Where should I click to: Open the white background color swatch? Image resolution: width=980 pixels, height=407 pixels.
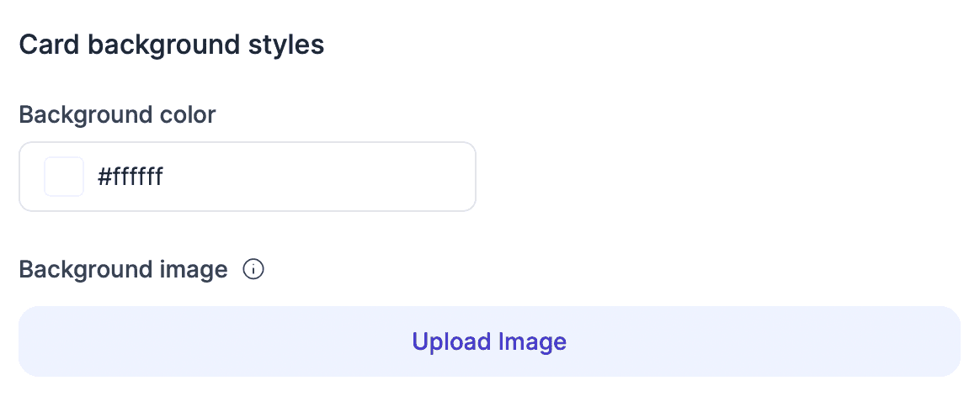tap(64, 177)
